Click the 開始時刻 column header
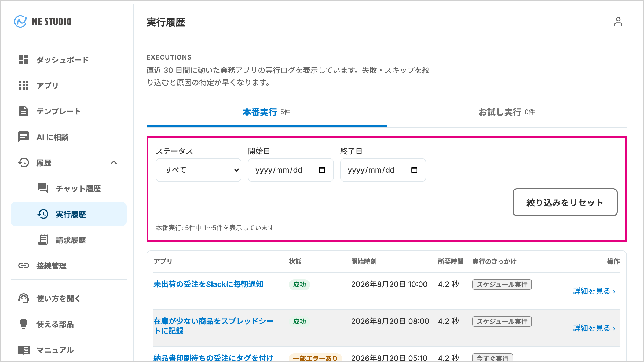 coord(364,261)
